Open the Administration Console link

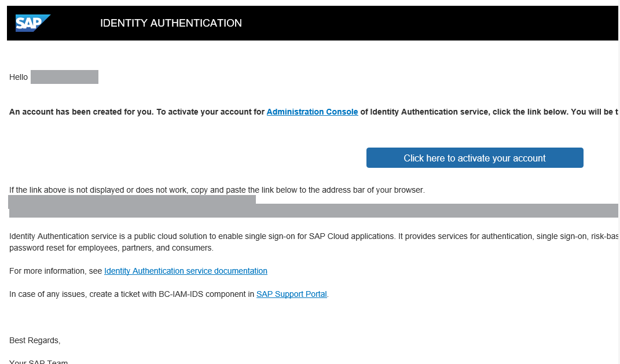pyautogui.click(x=312, y=112)
